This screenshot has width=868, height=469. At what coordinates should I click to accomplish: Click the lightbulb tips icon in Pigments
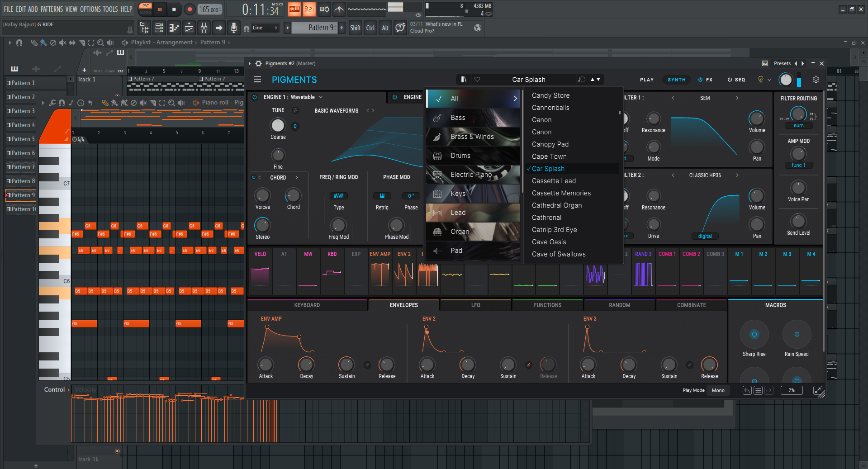(761, 80)
